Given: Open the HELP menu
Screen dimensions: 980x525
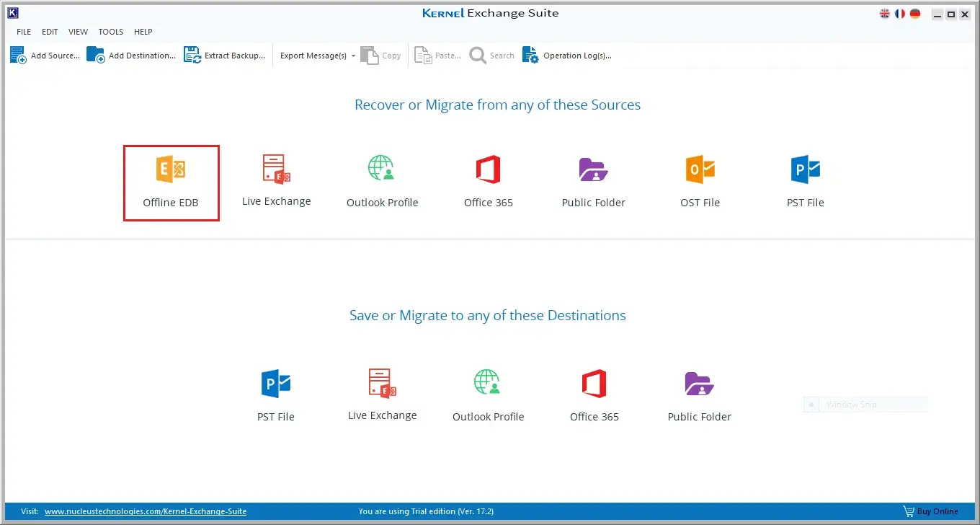Looking at the screenshot, I should click(143, 32).
